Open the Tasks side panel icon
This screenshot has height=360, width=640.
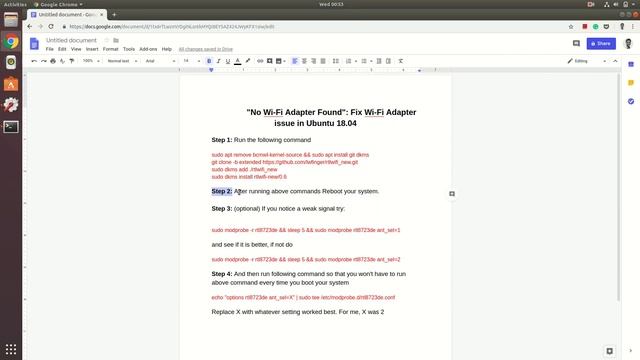pyautogui.click(x=631, y=101)
